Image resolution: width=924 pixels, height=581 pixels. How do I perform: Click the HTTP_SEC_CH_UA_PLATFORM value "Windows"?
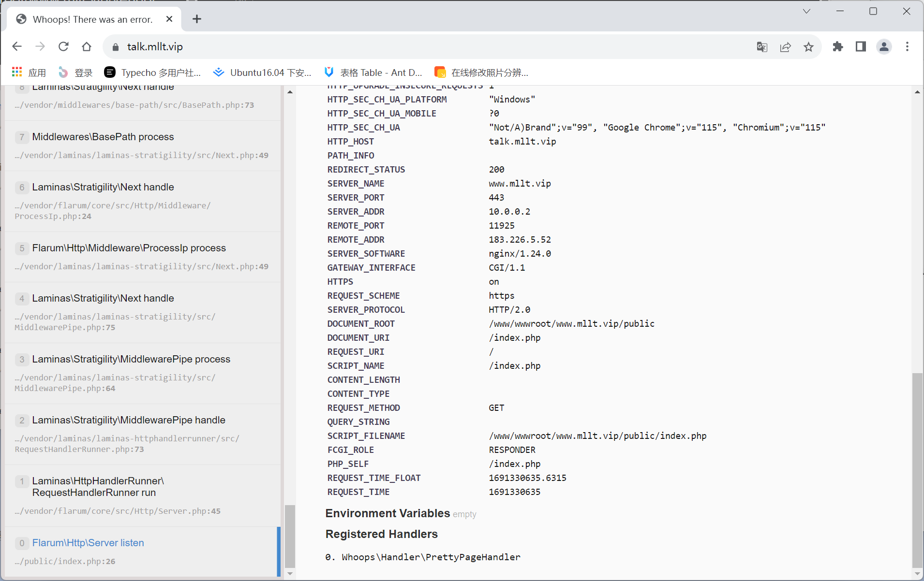pos(512,100)
